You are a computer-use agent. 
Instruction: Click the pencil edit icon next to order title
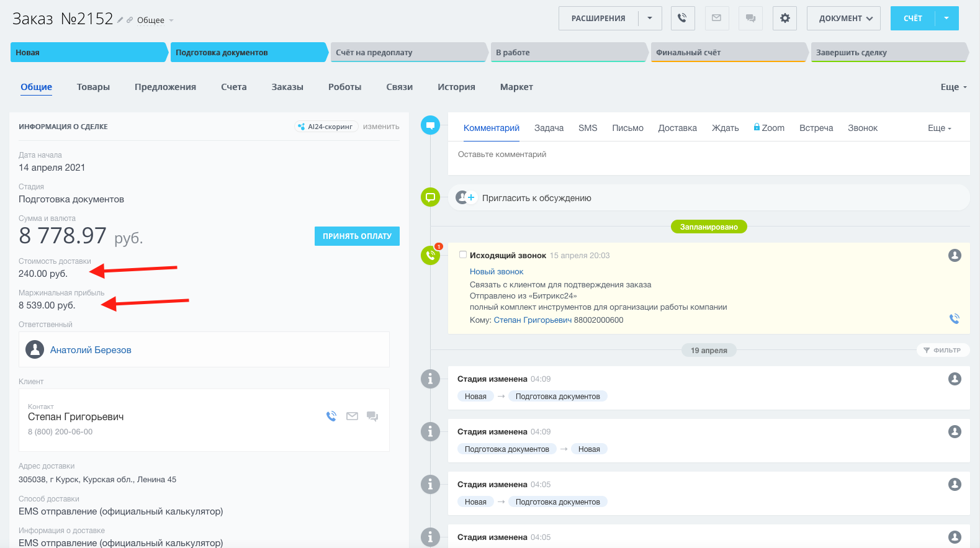click(120, 20)
